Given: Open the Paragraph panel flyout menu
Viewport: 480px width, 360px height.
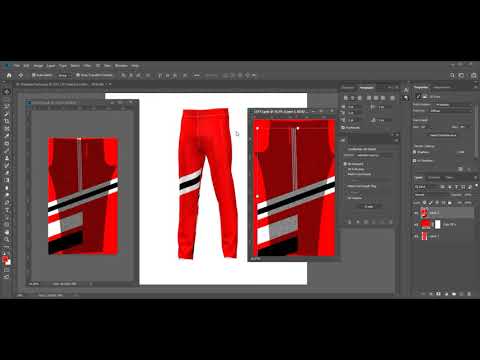Looking at the screenshot, I should (x=397, y=87).
